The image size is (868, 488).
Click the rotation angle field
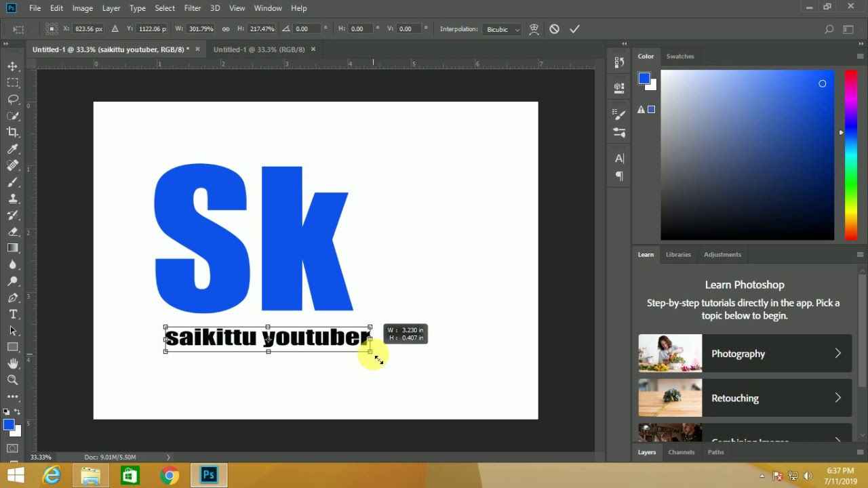point(307,29)
